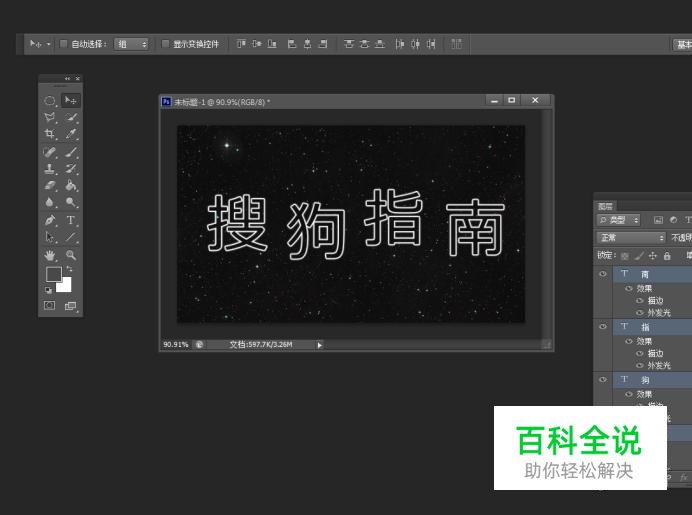This screenshot has width=692, height=515.
Task: Change the screen mode
Action: pyautogui.click(x=71, y=305)
